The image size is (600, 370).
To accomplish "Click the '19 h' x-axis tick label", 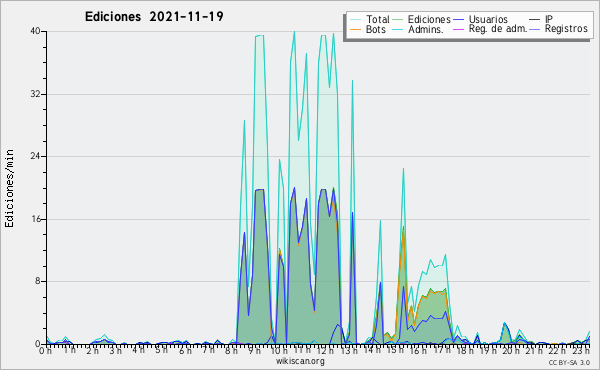I will click(x=488, y=350).
